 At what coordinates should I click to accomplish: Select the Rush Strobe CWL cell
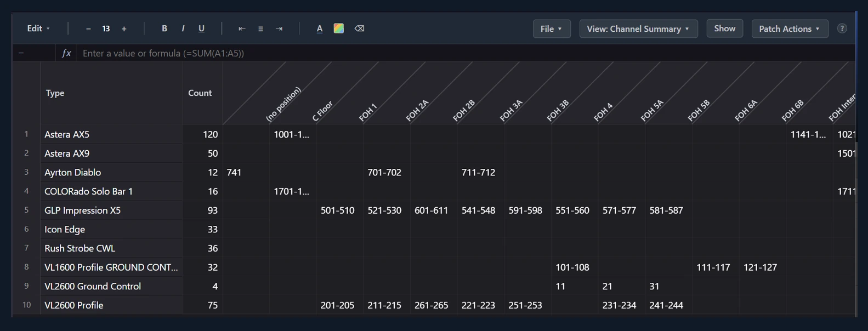[x=111, y=248]
